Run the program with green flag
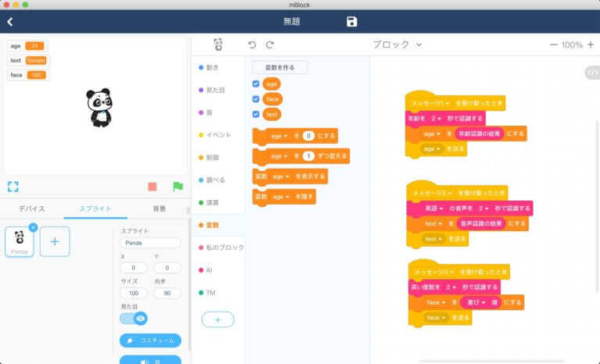This screenshot has width=600, height=364. point(177,187)
